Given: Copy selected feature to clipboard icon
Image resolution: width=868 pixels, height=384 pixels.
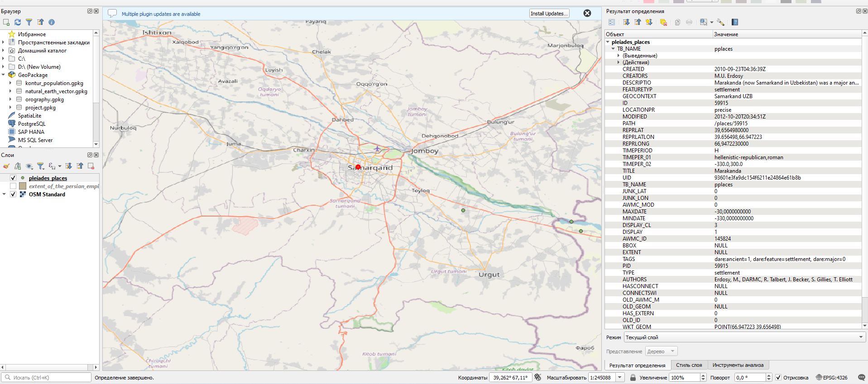Looking at the screenshot, I should (678, 22).
